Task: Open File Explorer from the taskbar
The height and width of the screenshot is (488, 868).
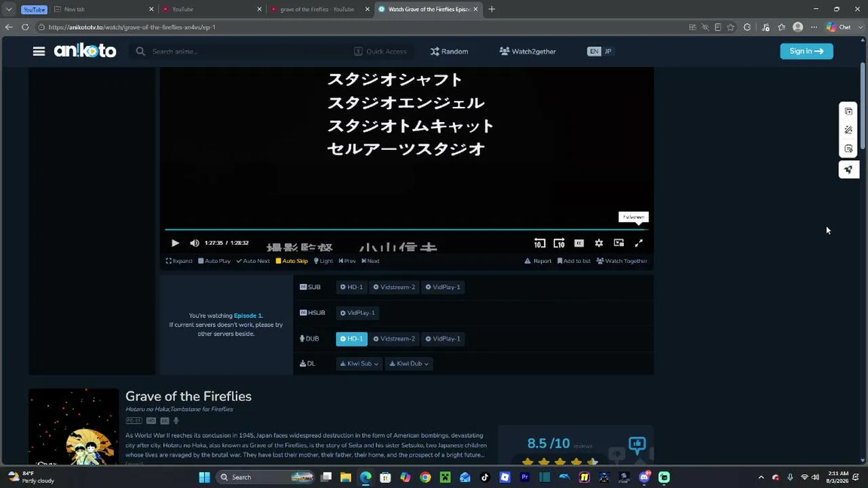Action: click(x=346, y=477)
